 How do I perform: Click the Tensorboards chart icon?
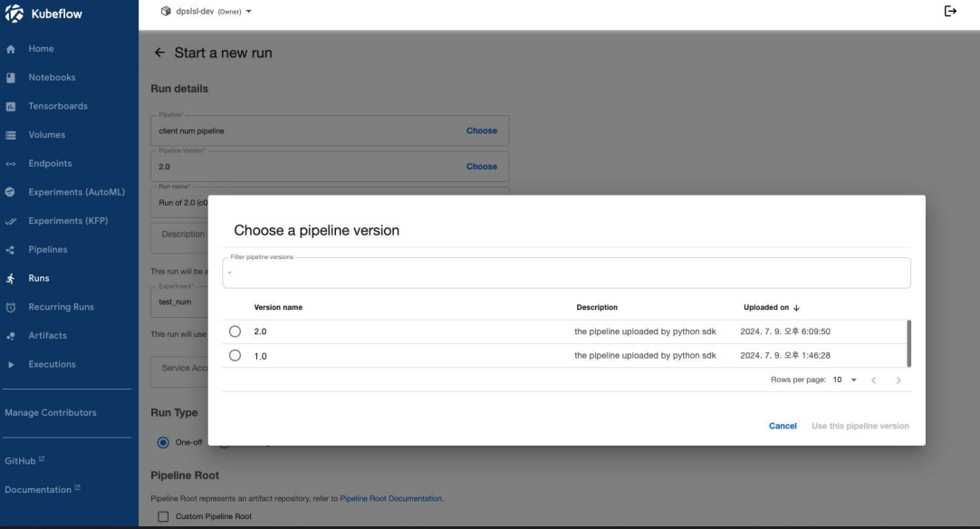(x=11, y=106)
